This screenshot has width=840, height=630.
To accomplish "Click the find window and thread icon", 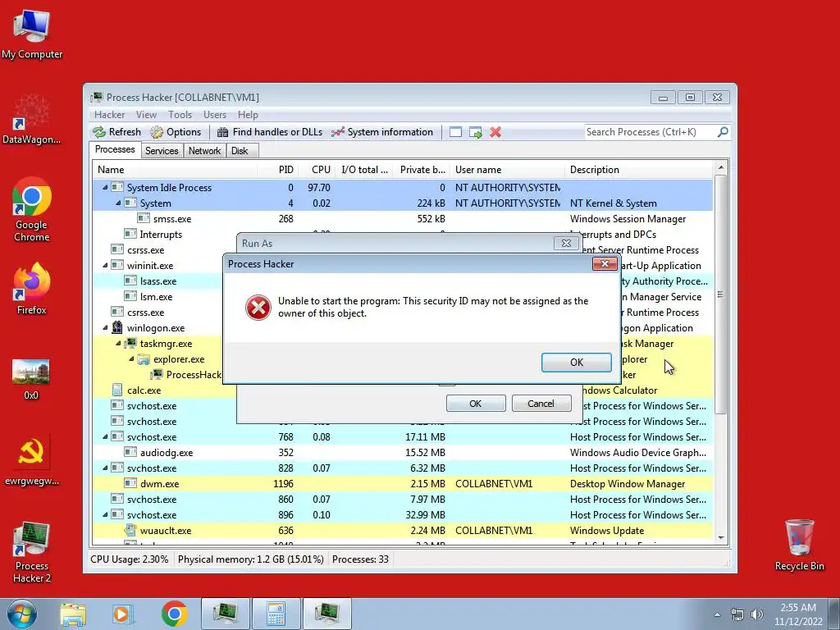I will pos(475,132).
